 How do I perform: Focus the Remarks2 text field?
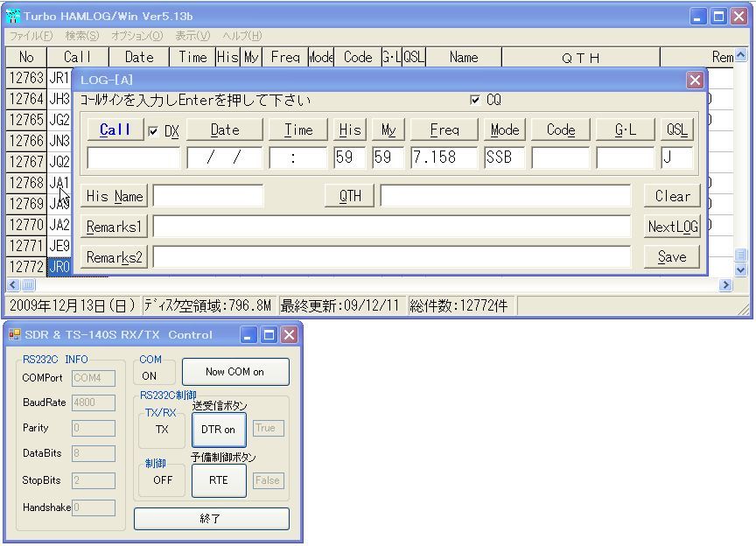[x=392, y=257]
